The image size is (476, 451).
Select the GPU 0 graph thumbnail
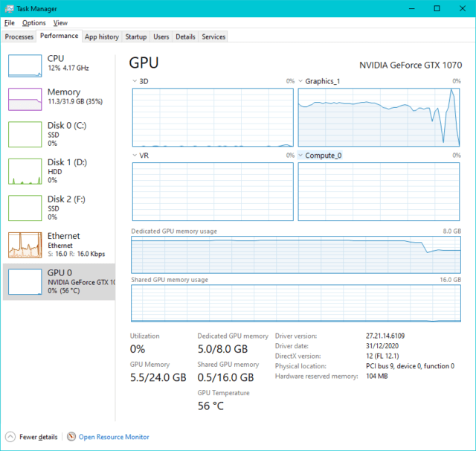pos(25,282)
